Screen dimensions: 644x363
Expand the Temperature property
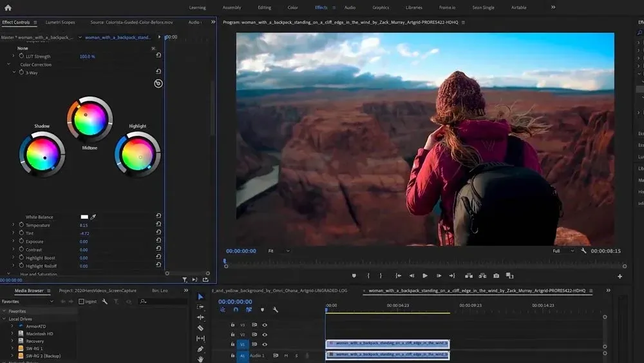tap(13, 225)
